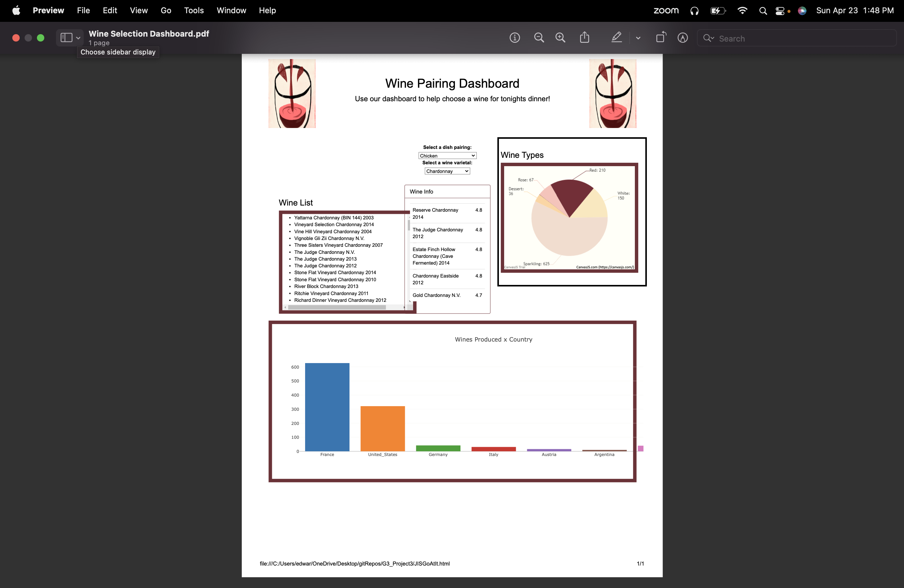The width and height of the screenshot is (904, 588).
Task: Click the Rotate page icon
Action: [661, 37]
